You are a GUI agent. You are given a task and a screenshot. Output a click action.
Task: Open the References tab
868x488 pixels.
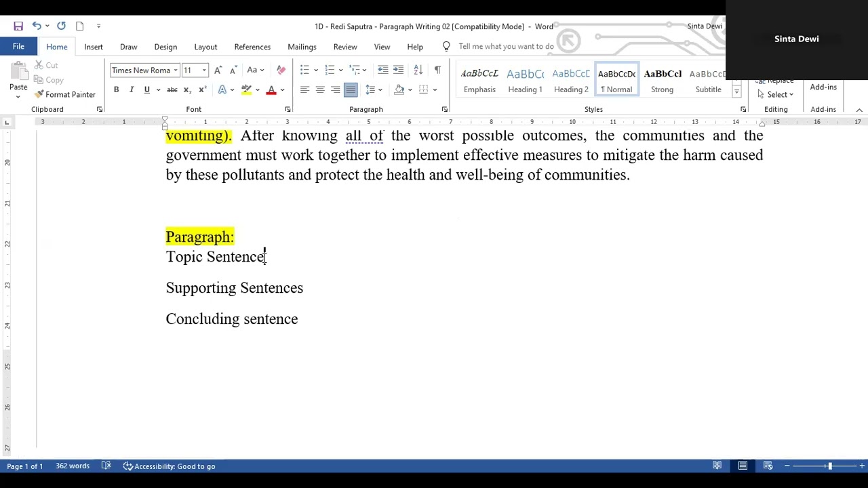pos(252,47)
